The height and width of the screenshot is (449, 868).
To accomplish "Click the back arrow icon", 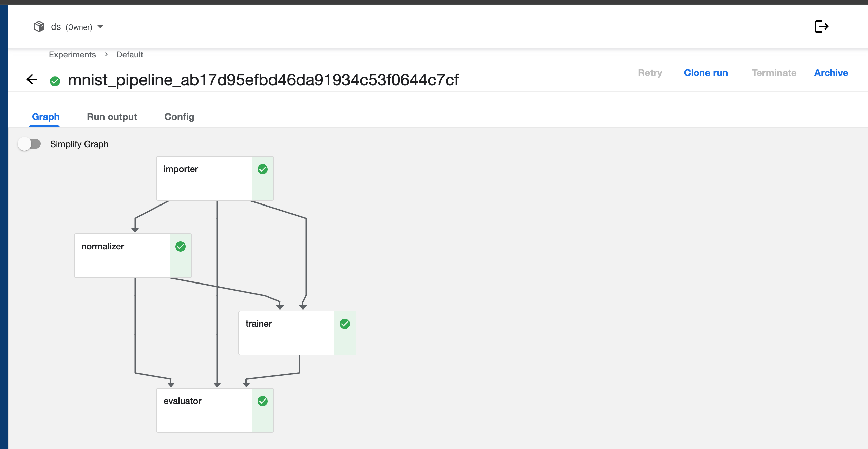I will (x=32, y=80).
